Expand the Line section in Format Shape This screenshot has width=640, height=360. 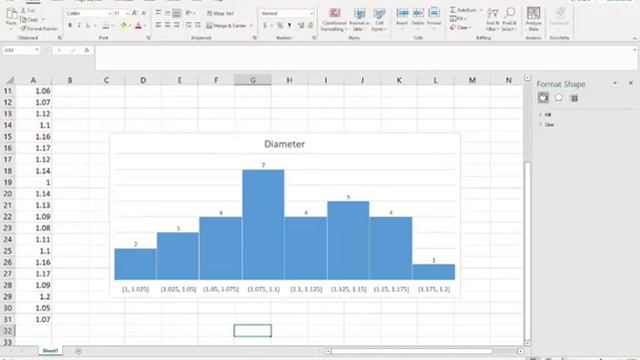pos(547,125)
